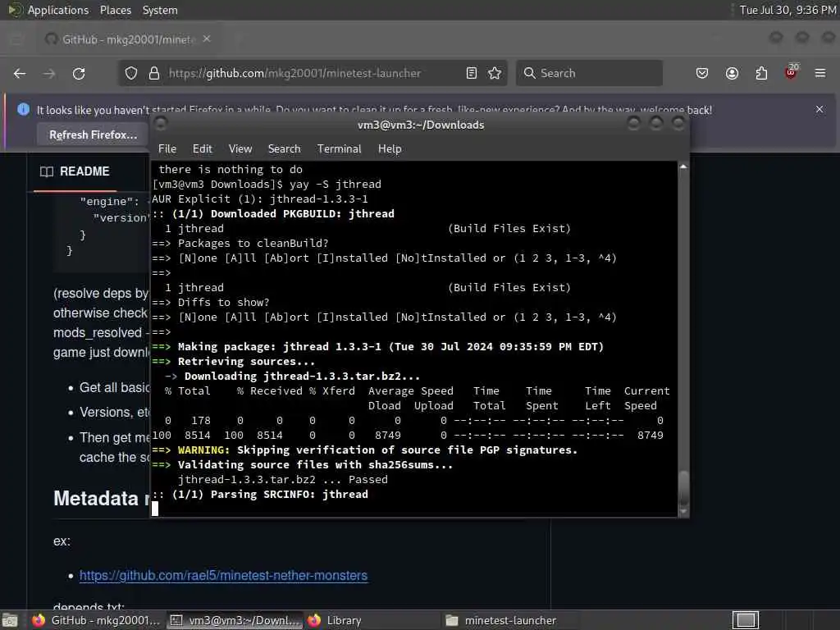Click terminal scrollbar up arrow
Screen dimensions: 840x630
pos(683,167)
